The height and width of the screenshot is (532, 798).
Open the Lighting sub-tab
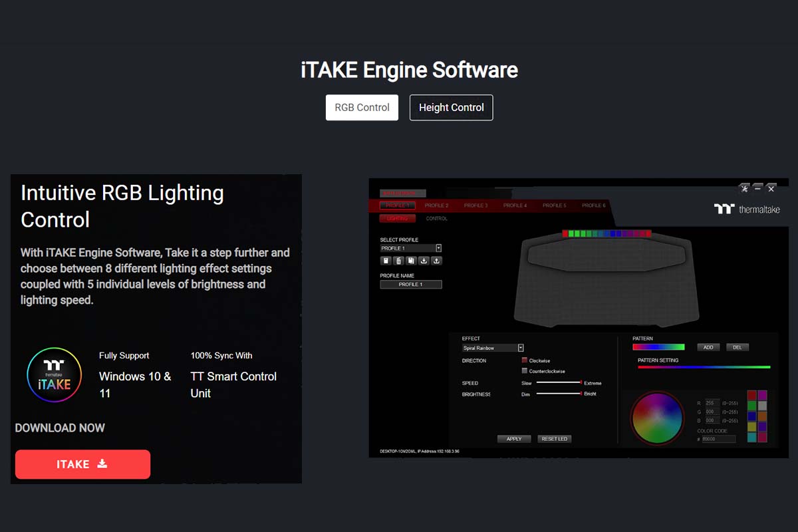[x=397, y=218]
